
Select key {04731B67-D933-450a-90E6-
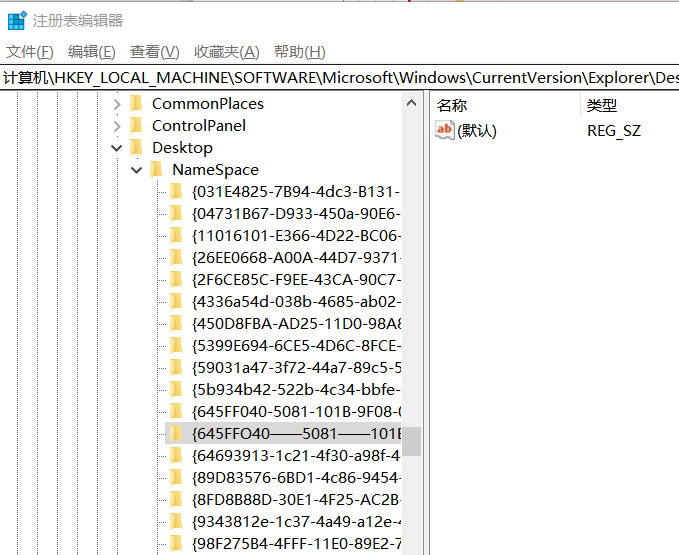pos(296,214)
